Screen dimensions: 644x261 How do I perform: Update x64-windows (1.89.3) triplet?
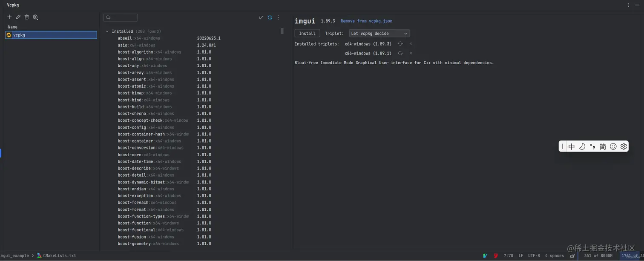[400, 44]
